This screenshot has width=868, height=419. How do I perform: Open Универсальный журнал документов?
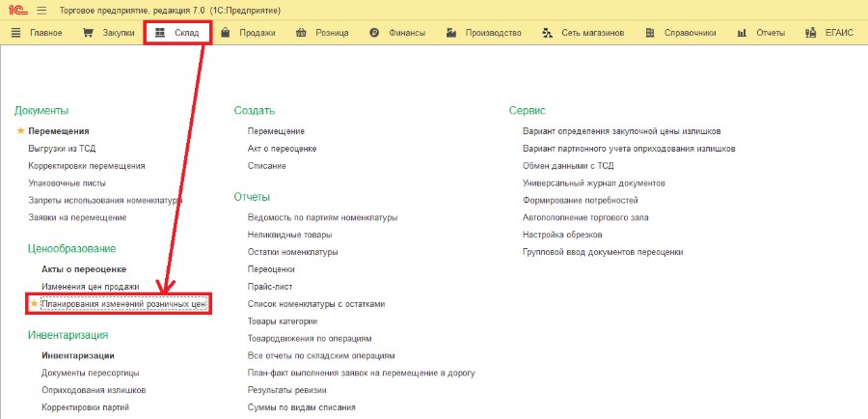594,182
